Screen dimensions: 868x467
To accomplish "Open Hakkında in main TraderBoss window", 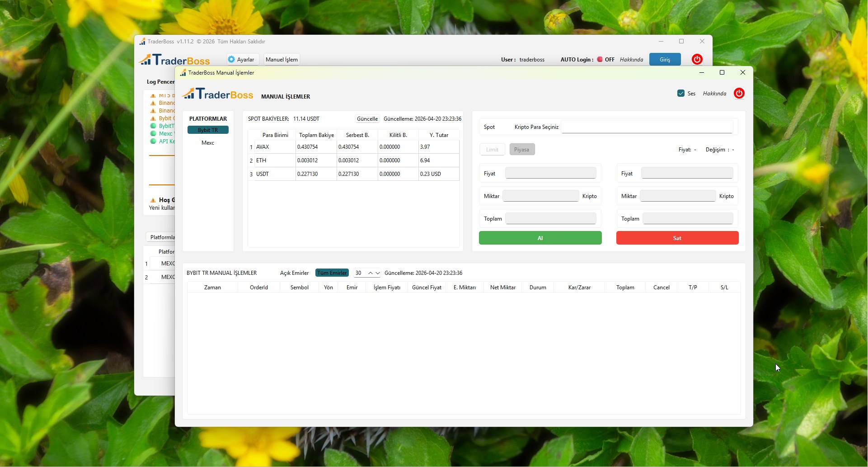I will point(631,60).
